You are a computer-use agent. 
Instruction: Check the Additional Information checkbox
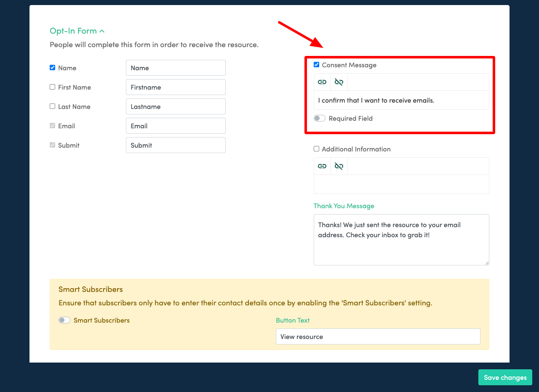click(x=316, y=148)
